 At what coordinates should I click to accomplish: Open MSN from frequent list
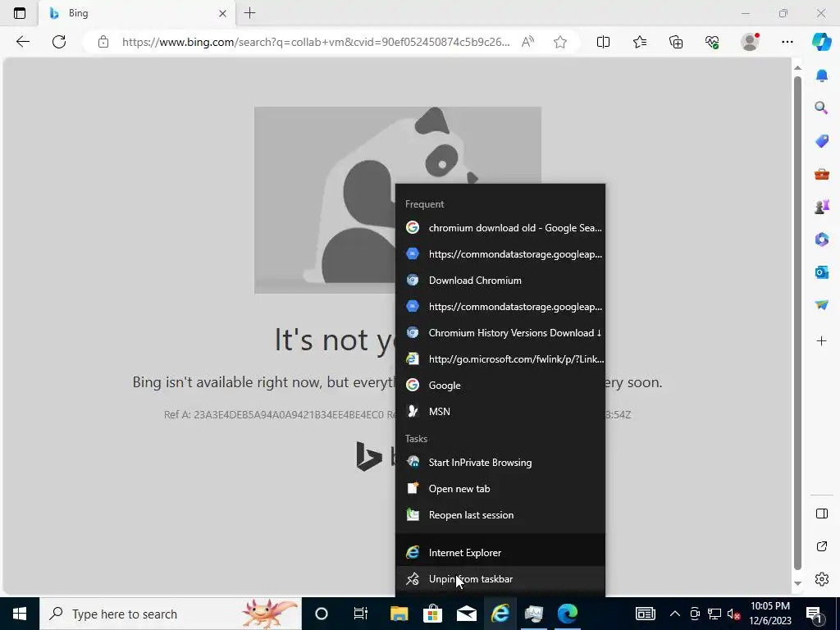coord(500,412)
